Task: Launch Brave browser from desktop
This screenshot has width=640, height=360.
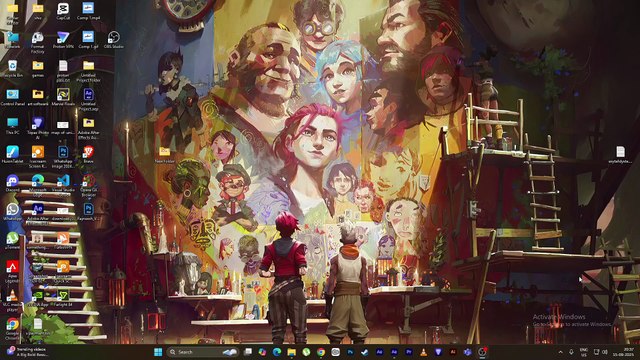Action: coord(88,154)
